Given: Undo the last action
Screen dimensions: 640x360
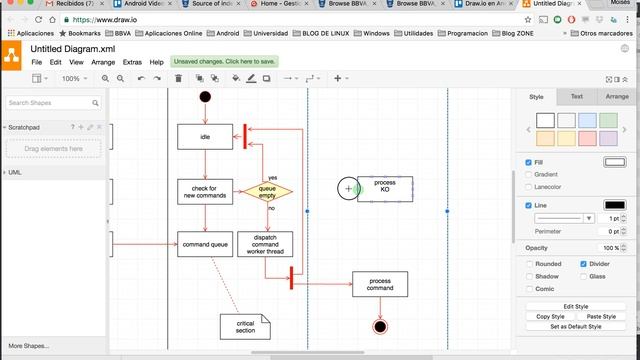Looking at the screenshot, I should tap(141, 78).
